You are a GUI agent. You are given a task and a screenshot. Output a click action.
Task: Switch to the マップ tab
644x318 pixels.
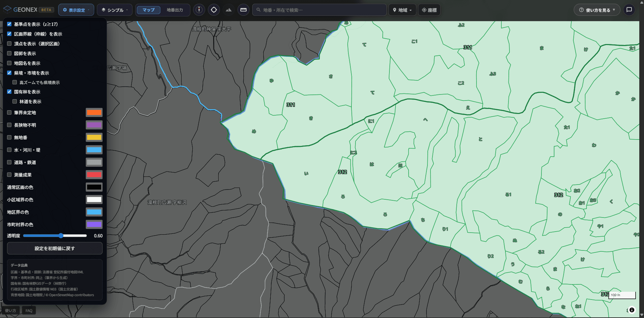point(148,10)
